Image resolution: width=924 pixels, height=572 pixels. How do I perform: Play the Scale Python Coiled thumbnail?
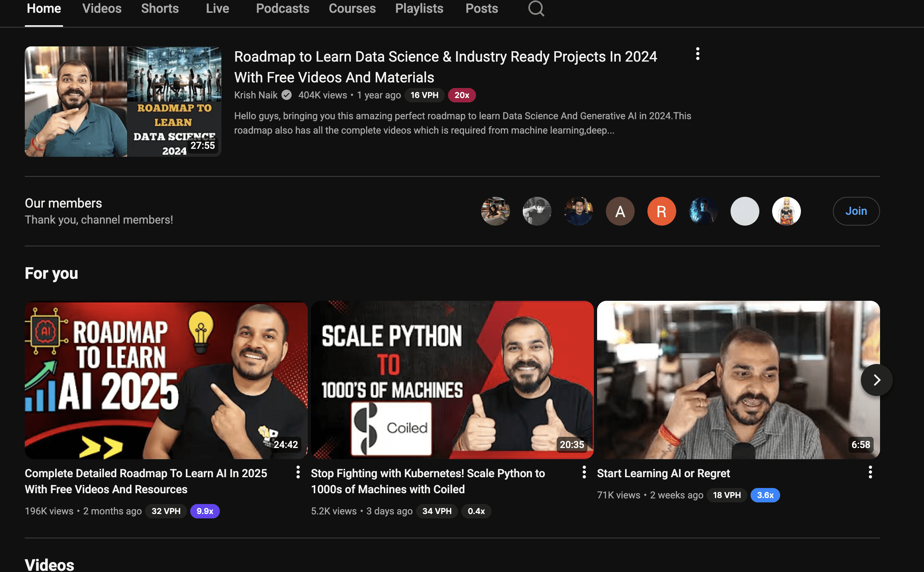pyautogui.click(x=452, y=380)
